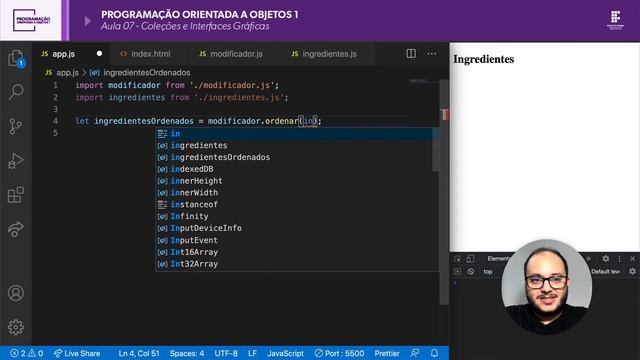Change encoding via UTF-8 status item

tap(226, 353)
